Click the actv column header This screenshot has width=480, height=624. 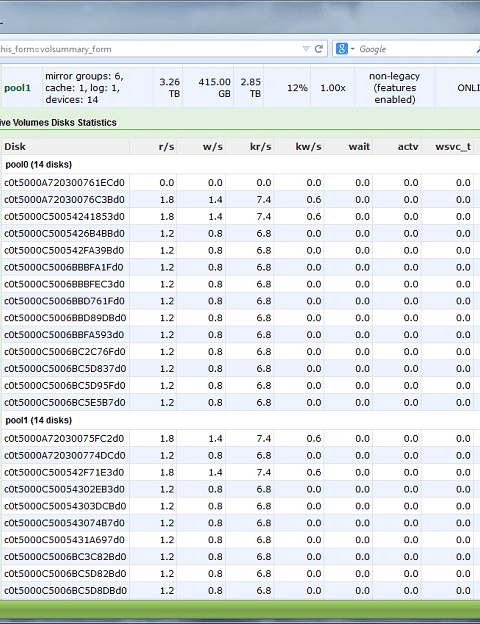(408, 147)
